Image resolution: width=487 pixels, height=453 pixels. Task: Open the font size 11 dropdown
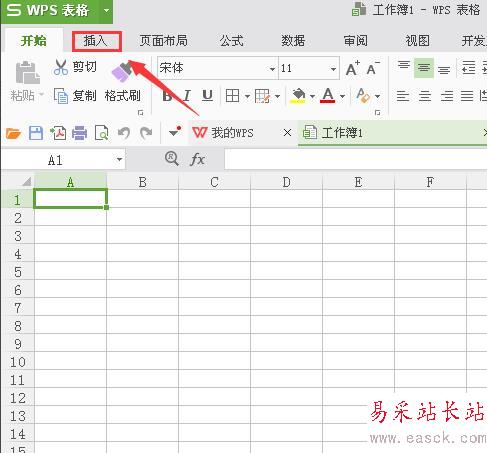pos(333,69)
